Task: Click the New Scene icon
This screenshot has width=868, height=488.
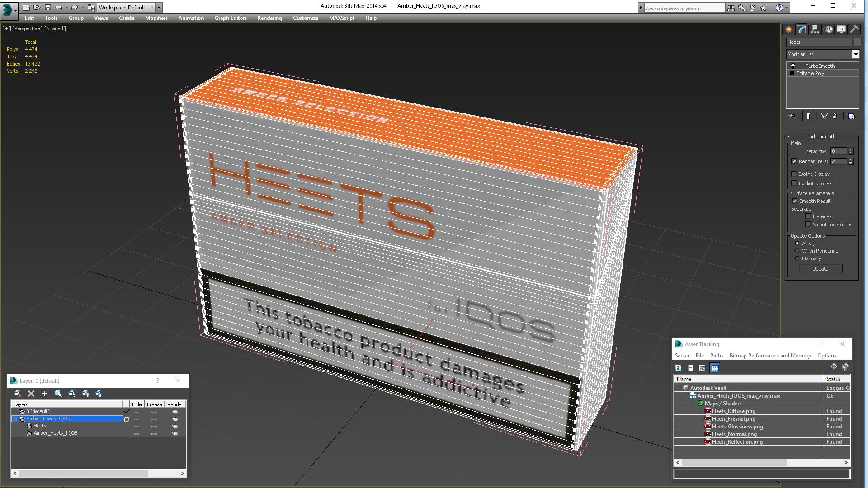Action: point(26,8)
